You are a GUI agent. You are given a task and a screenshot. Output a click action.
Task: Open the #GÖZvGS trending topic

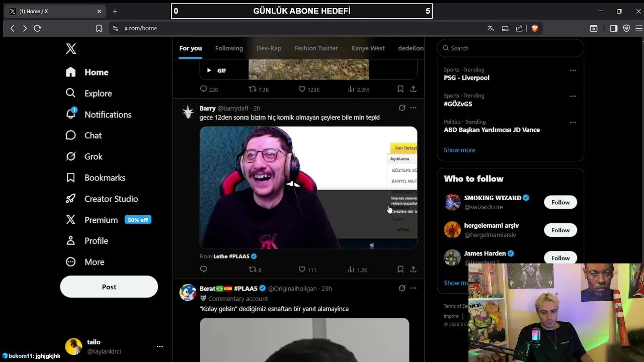(x=458, y=104)
